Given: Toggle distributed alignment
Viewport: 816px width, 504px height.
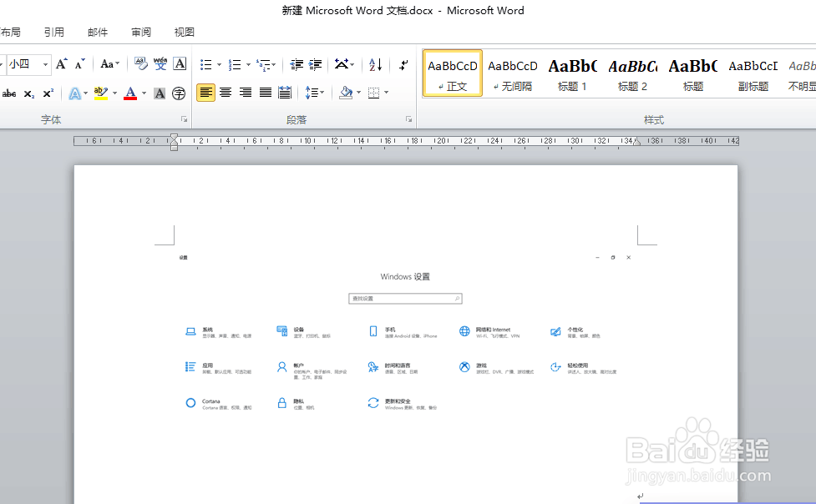Looking at the screenshot, I should pos(285,93).
